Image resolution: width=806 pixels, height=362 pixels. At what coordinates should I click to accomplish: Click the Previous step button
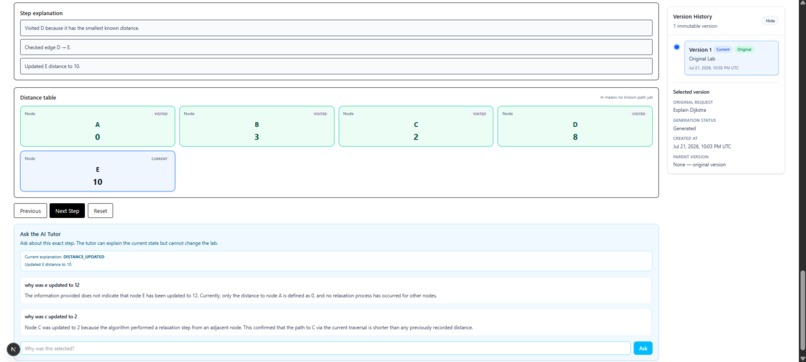click(30, 211)
